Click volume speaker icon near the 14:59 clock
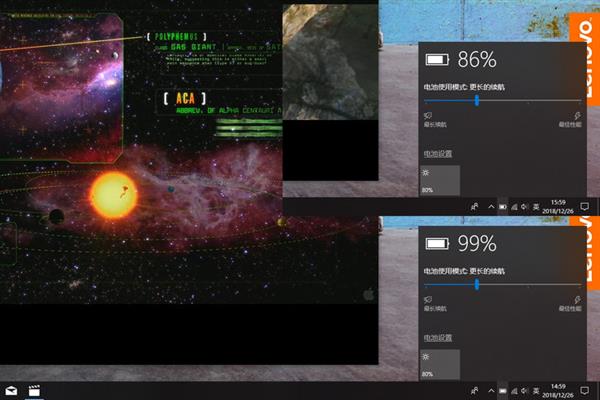Screen dimensions: 600x400 525,391
